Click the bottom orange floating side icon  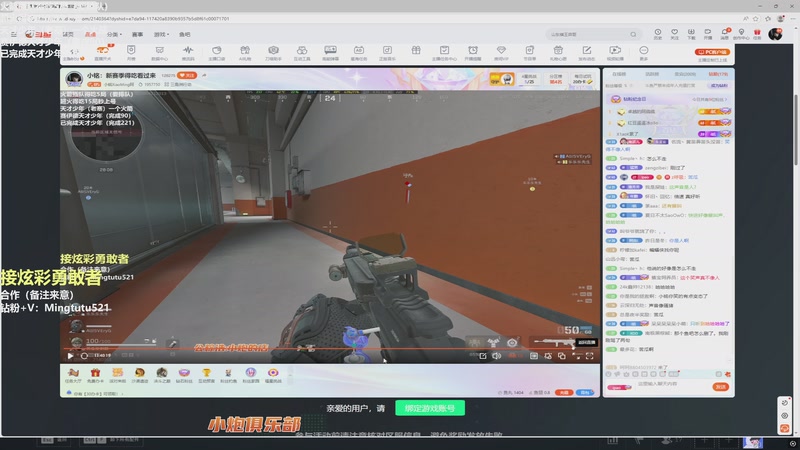click(785, 429)
